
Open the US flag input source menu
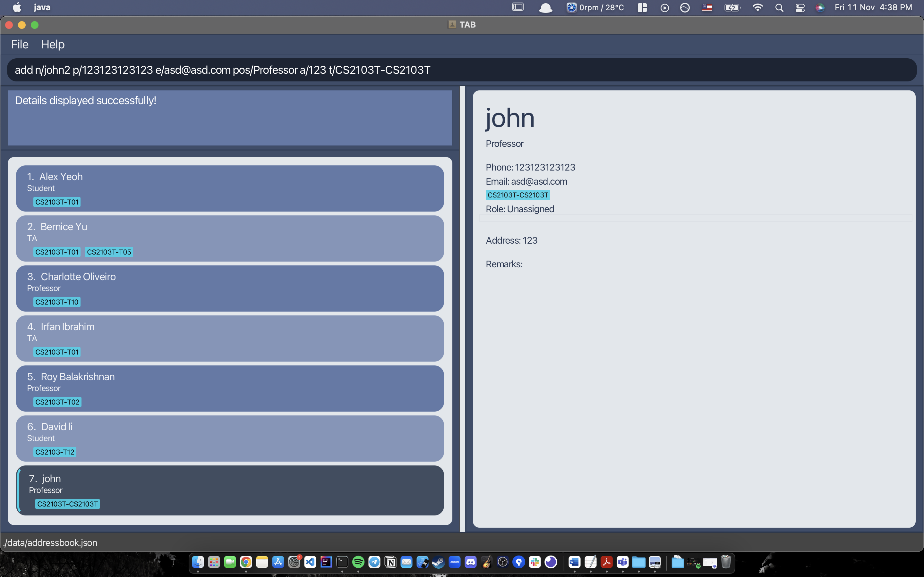click(x=707, y=8)
